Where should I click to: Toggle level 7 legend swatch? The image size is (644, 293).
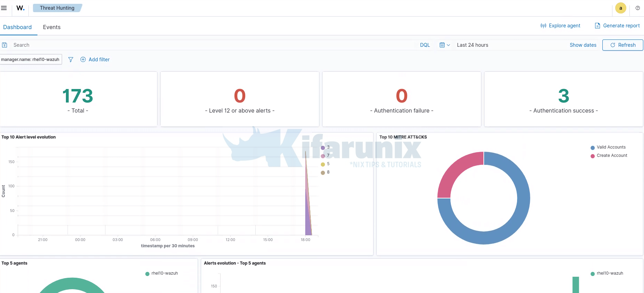pyautogui.click(x=323, y=156)
